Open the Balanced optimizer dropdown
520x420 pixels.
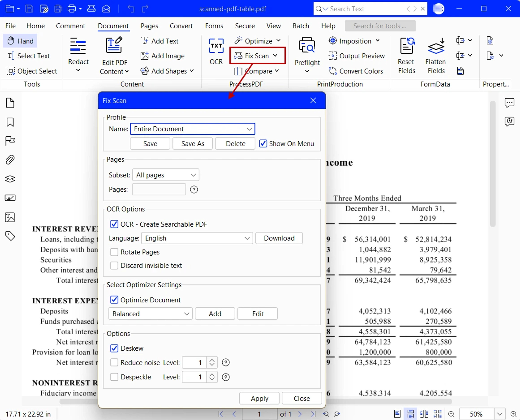pos(150,314)
